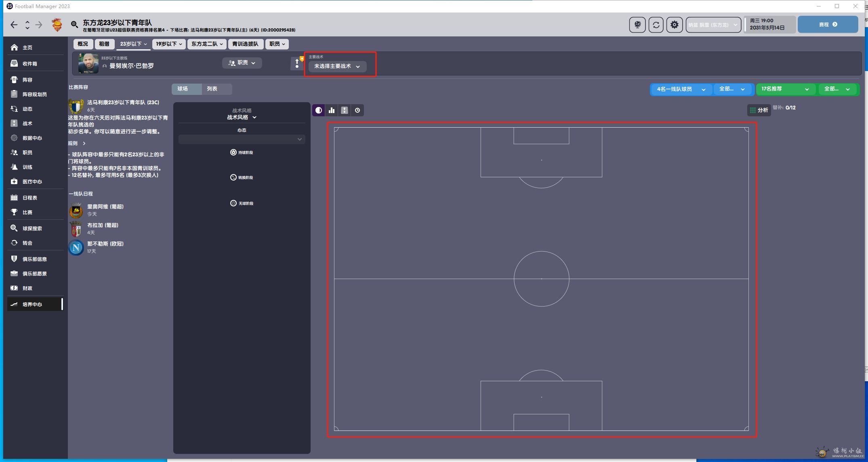Open 医疗中心 from the sidebar
Screen dimensions: 868x462
pos(32,182)
